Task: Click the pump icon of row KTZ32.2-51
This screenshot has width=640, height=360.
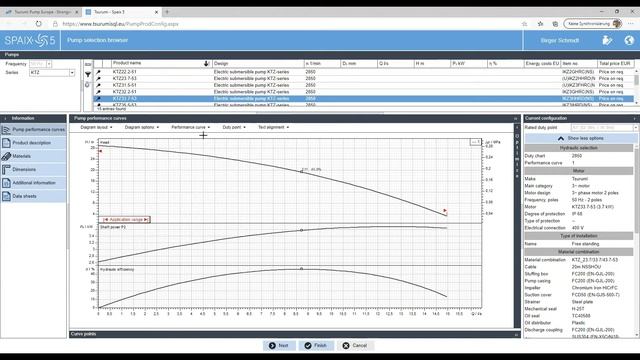Action: 98,92
